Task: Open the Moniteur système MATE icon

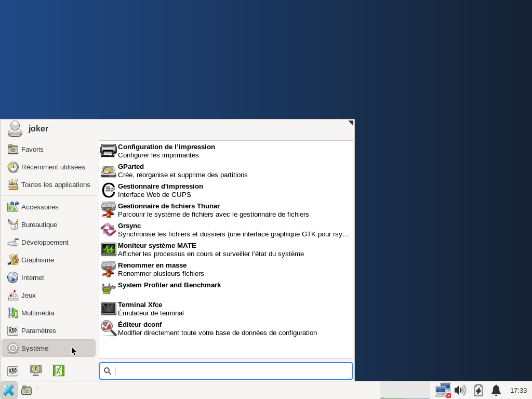Action: (x=108, y=249)
